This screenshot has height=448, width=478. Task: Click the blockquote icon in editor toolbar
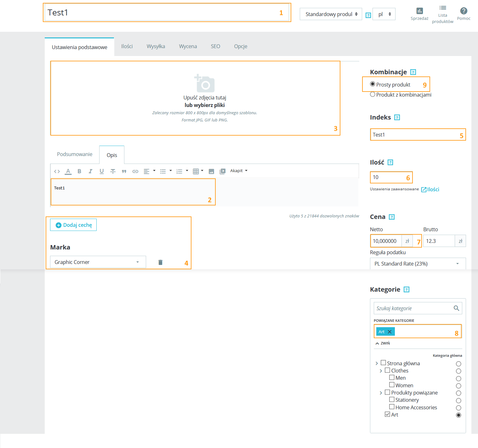[124, 171]
